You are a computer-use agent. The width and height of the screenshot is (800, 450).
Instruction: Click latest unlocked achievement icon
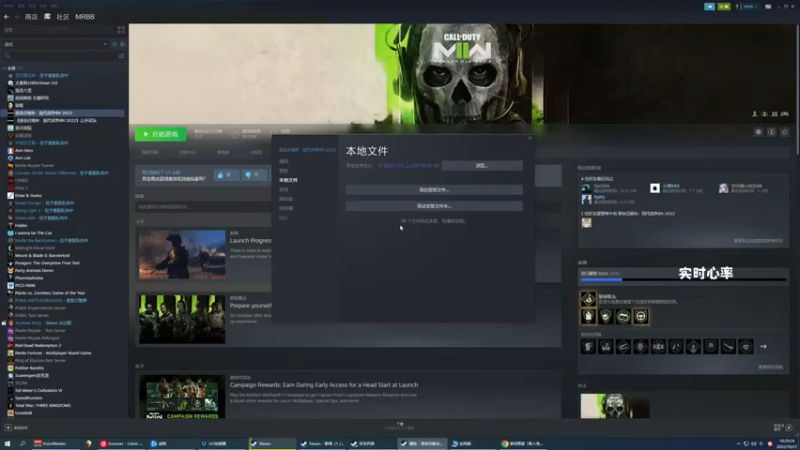(x=588, y=298)
